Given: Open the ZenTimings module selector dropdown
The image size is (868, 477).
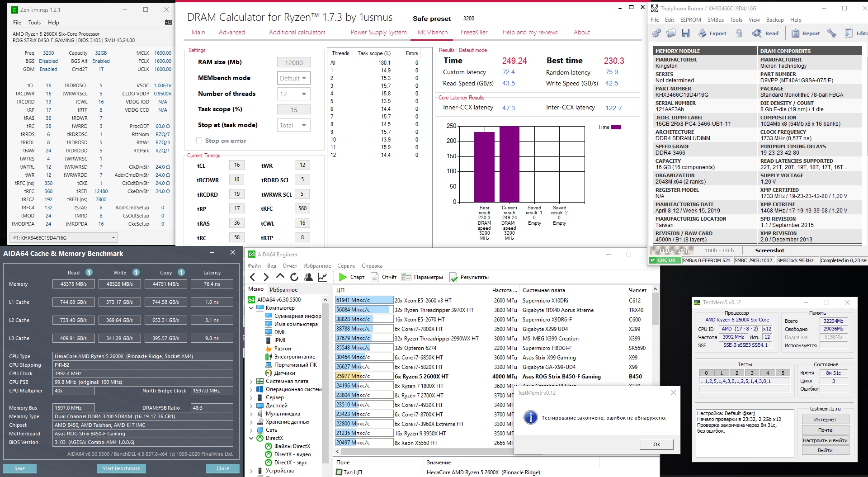Looking at the screenshot, I should coord(64,237).
